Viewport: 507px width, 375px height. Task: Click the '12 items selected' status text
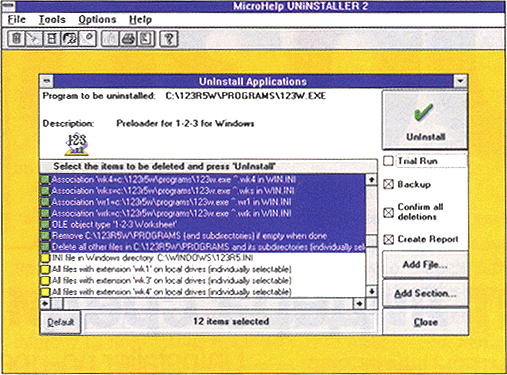[231, 322]
